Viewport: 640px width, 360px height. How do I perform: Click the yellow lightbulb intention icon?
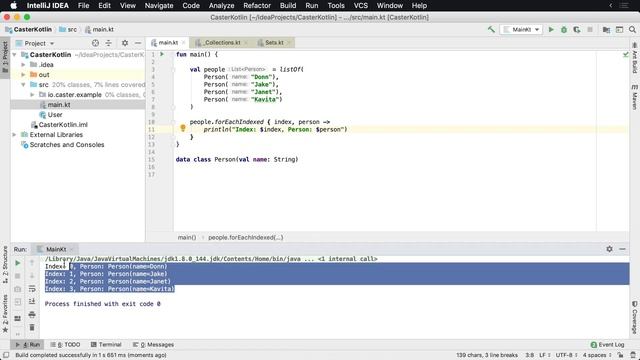click(183, 129)
